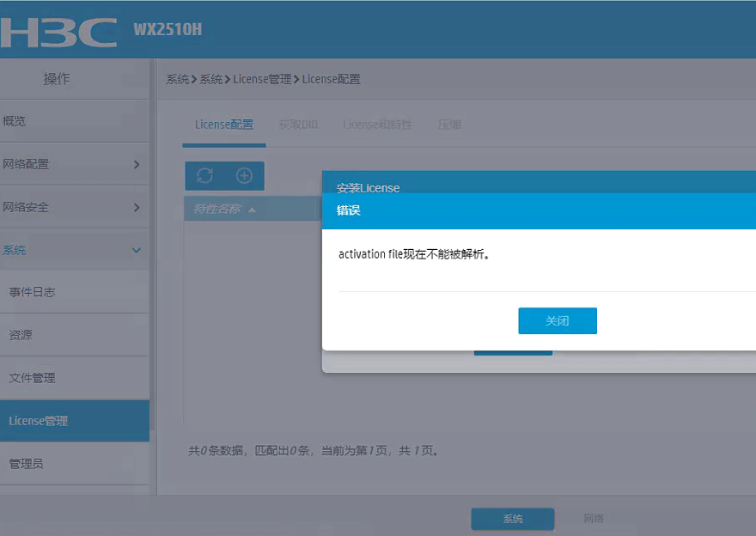Sort by the 特性名称 column arrow
This screenshot has height=536, width=756.
click(252, 210)
